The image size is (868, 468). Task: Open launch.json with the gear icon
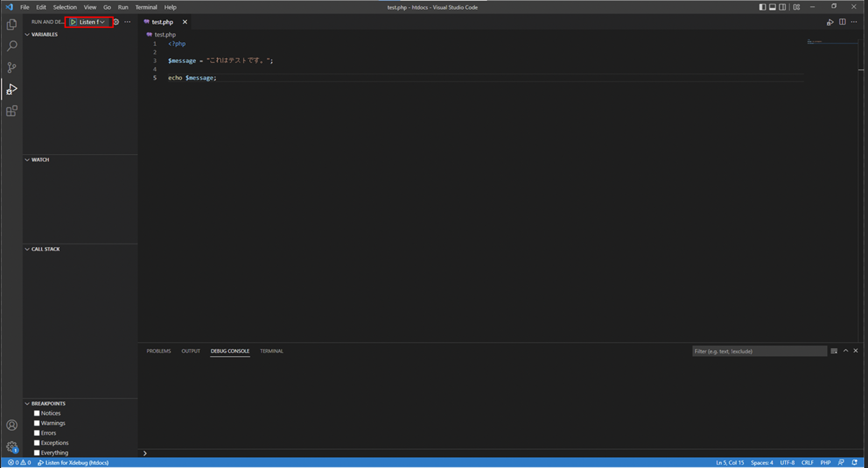[x=116, y=22]
